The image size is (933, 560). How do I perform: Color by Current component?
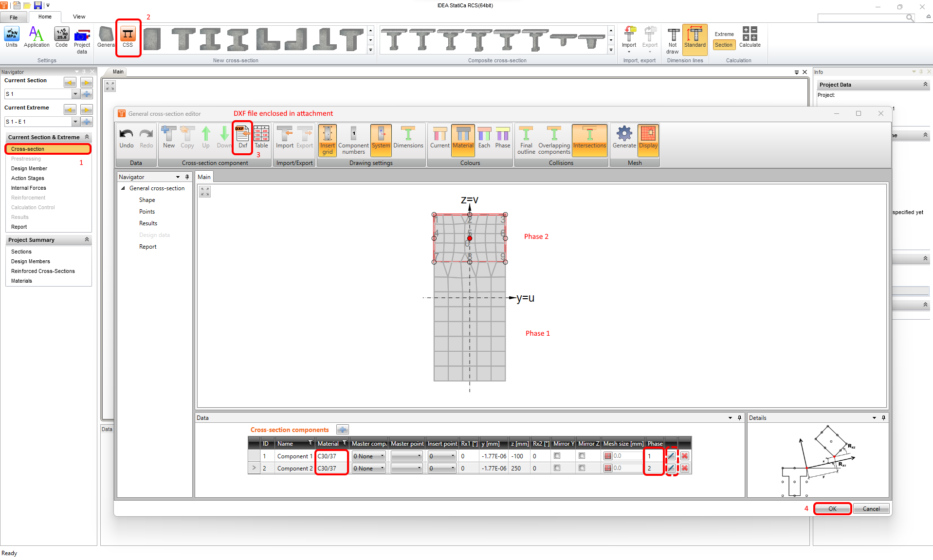click(x=440, y=138)
